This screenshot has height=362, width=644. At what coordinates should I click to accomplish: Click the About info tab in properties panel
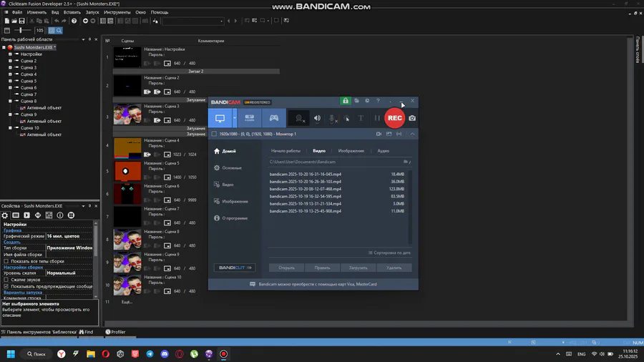click(60, 215)
